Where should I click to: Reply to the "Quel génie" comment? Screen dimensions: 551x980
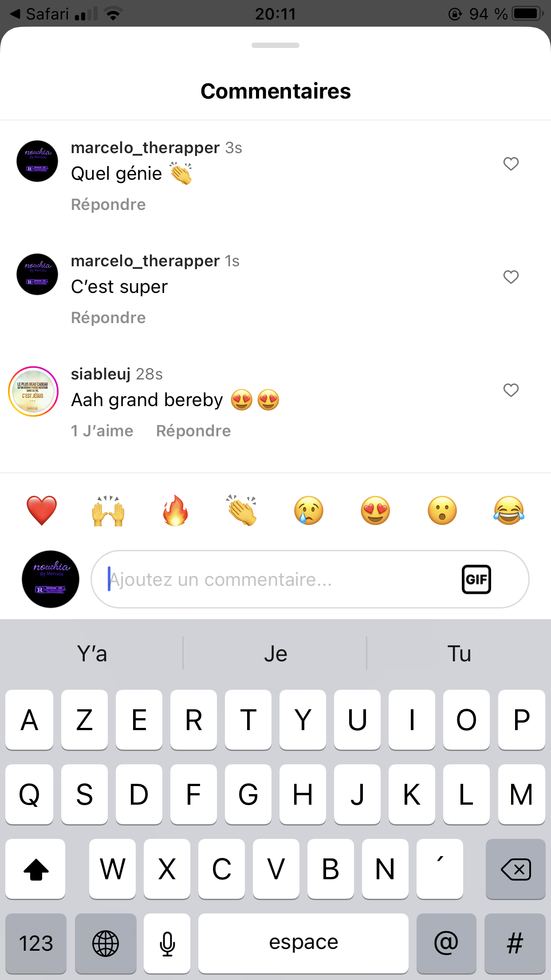click(108, 205)
